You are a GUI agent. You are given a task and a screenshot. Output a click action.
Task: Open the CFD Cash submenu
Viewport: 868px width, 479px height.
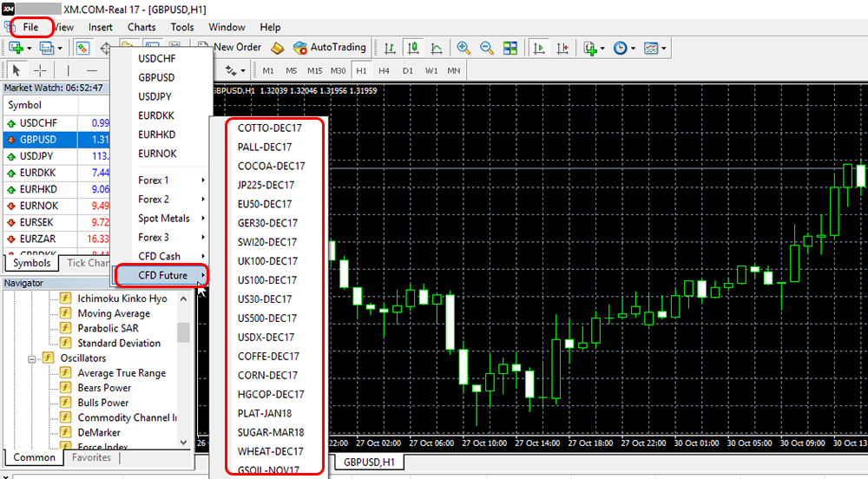coord(162,256)
